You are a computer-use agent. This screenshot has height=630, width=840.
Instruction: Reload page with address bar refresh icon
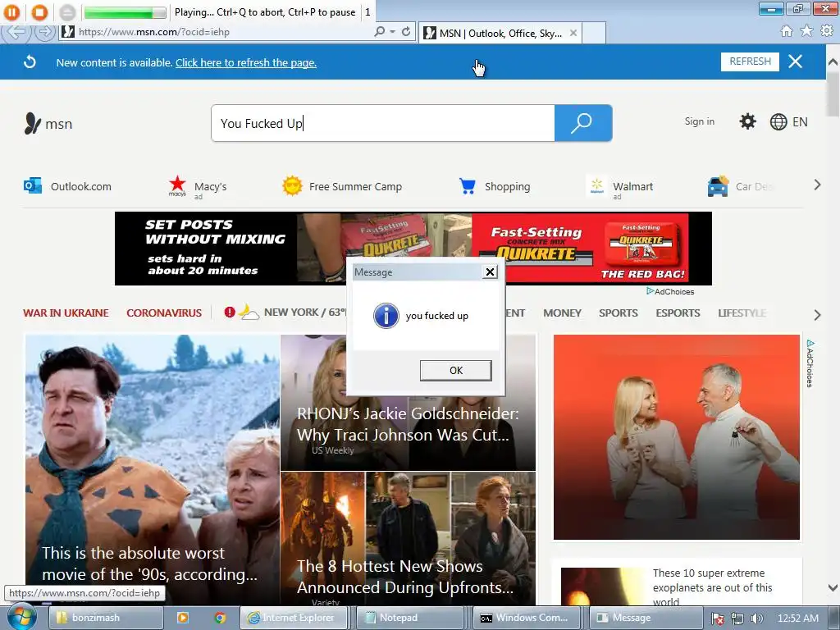[x=406, y=32]
